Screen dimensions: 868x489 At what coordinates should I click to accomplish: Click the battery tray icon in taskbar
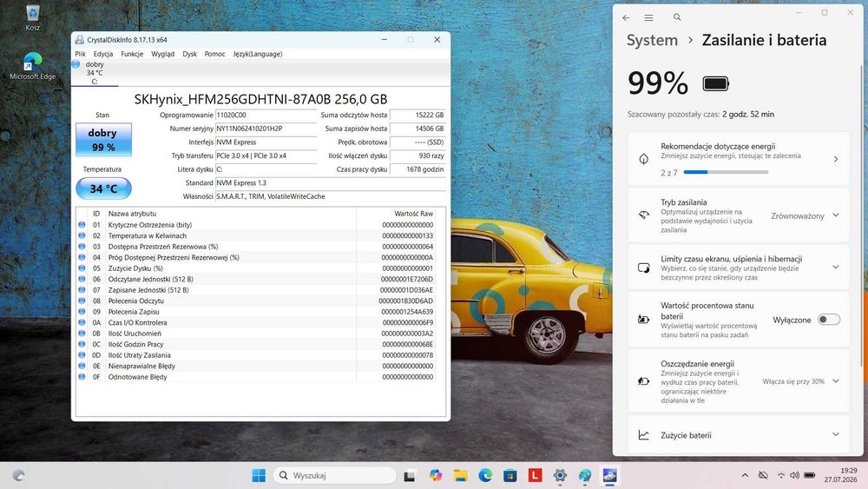pos(809,475)
